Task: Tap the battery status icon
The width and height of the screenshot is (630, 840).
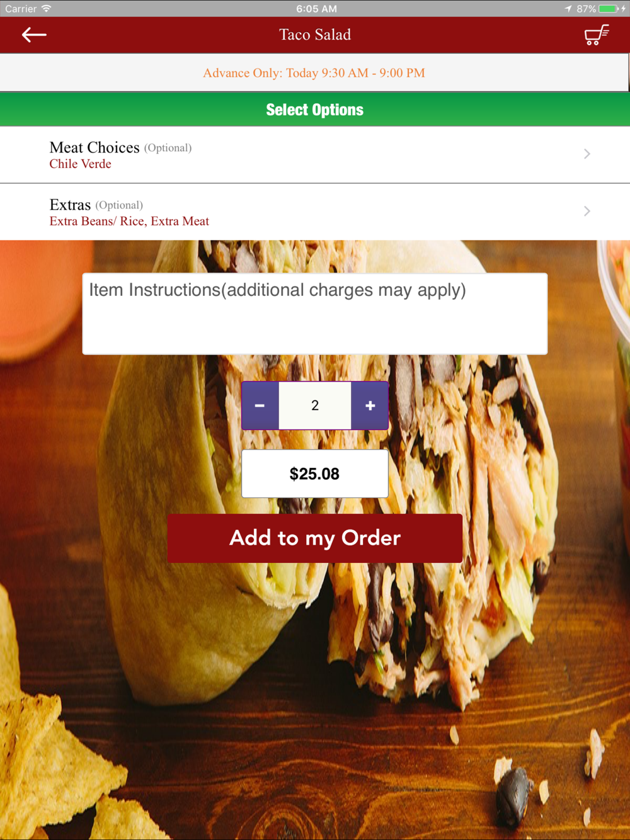Action: click(609, 9)
